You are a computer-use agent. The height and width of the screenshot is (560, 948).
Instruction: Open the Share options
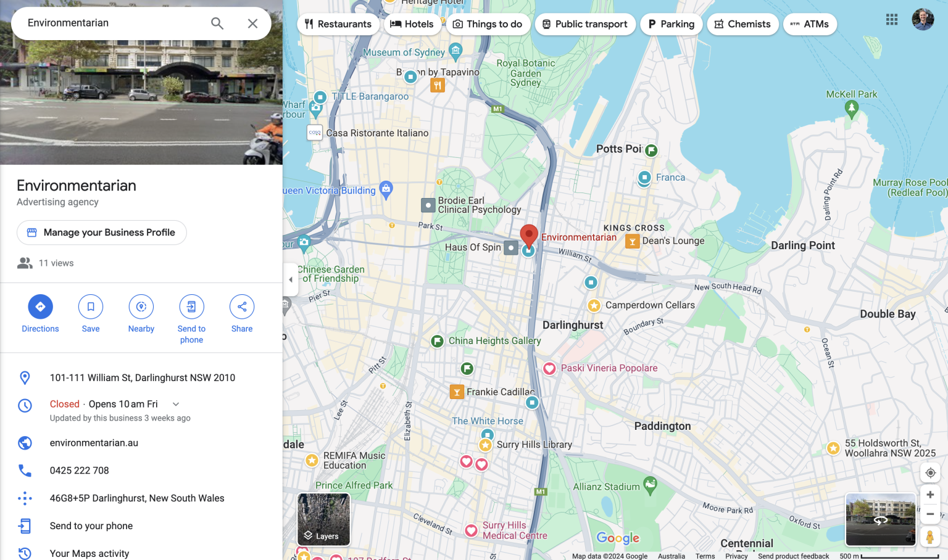pos(241,307)
